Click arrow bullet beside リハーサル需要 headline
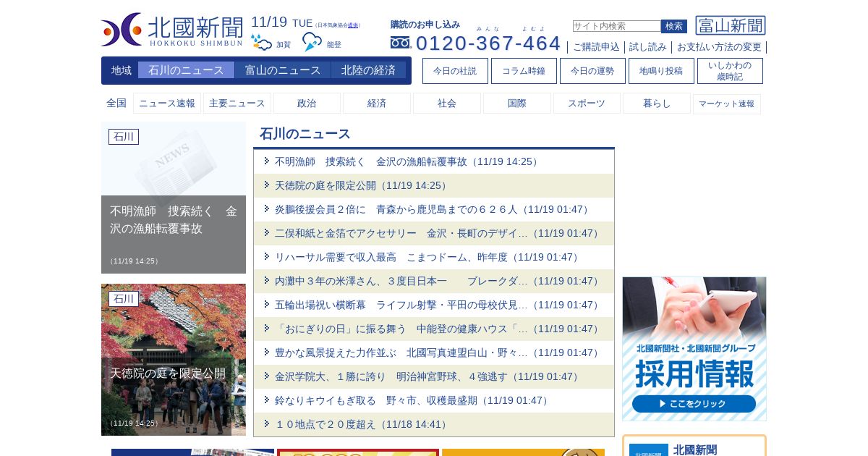The image size is (868, 456). pos(267,256)
